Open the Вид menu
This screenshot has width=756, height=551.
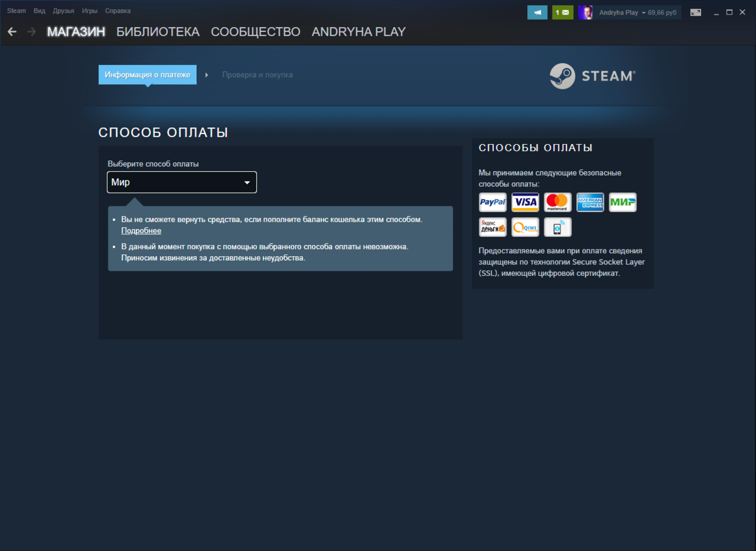40,11
